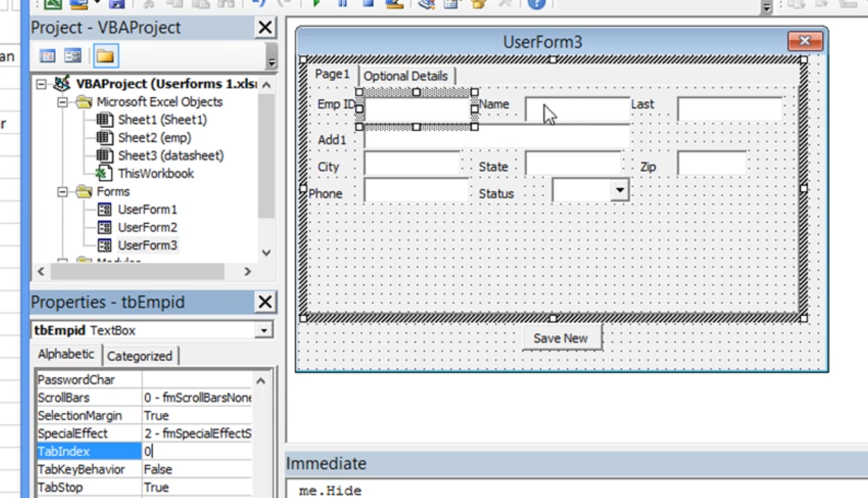The image size is (868, 498).
Task: Click the project tree right scroll arrow
Action: click(x=247, y=272)
